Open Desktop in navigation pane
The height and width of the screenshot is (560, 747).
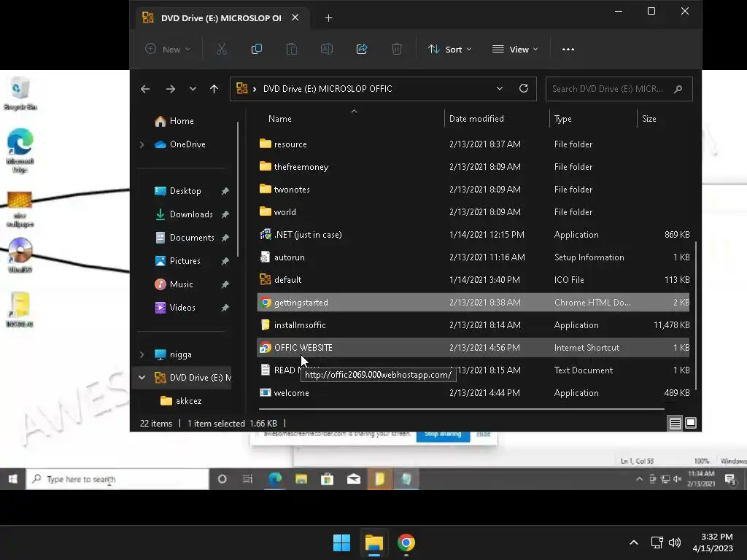pos(185,191)
